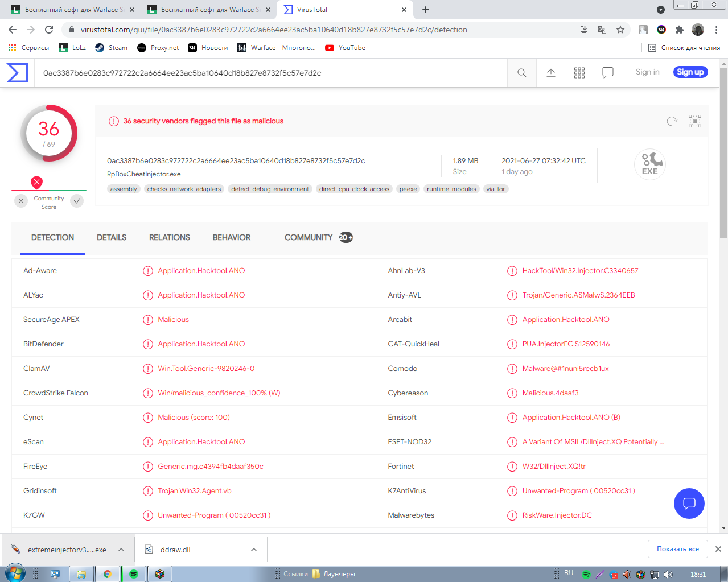Switch to the BEHAVIOR tab
Image resolution: width=728 pixels, height=582 pixels.
coord(231,238)
